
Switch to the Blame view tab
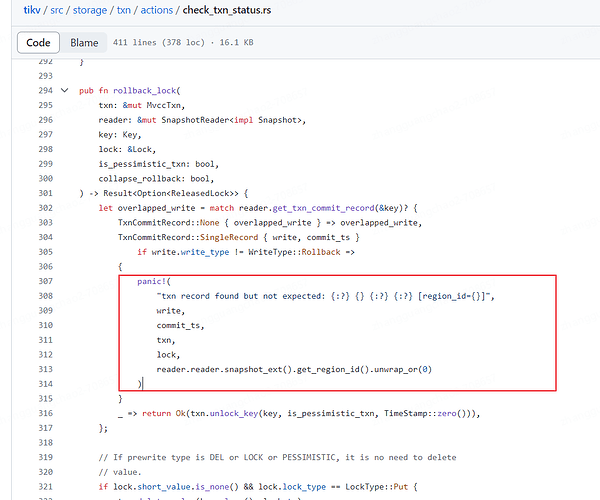pos(84,42)
